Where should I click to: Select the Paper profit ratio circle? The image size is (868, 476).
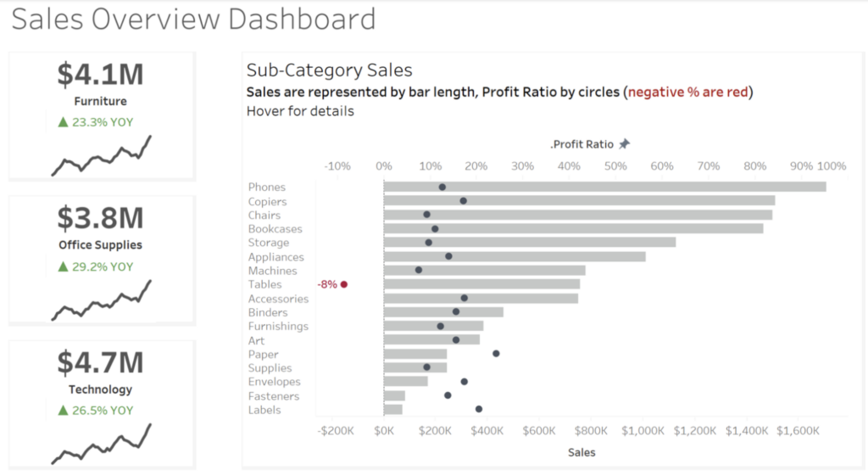[x=496, y=354]
